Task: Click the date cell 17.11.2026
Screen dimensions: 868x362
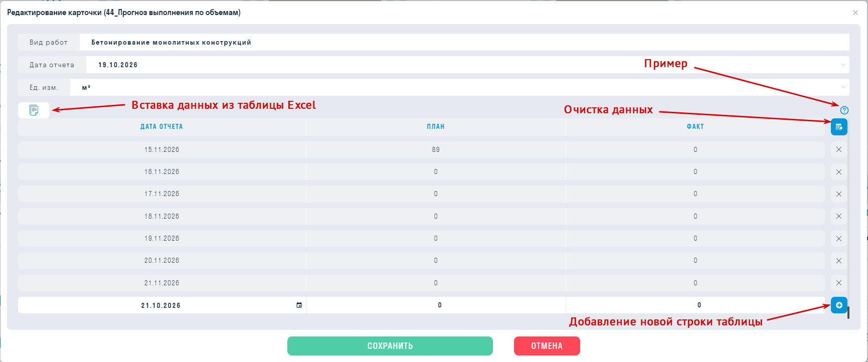Action: (162, 194)
